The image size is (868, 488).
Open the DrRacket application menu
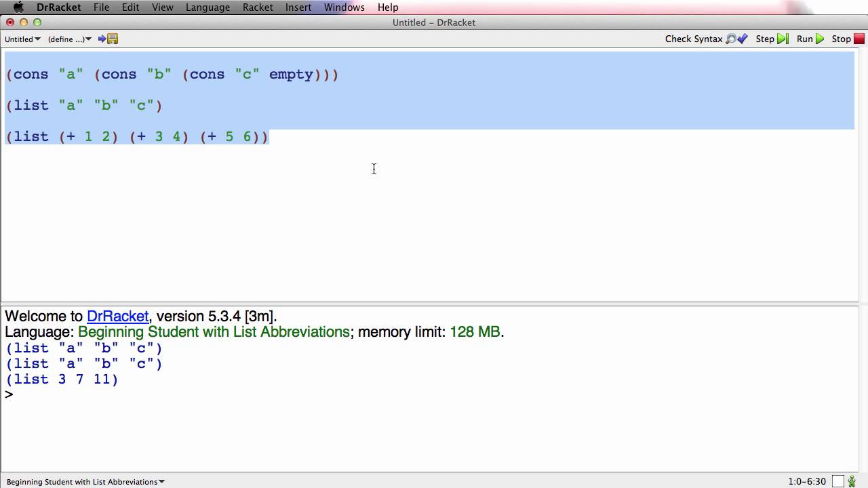click(58, 7)
